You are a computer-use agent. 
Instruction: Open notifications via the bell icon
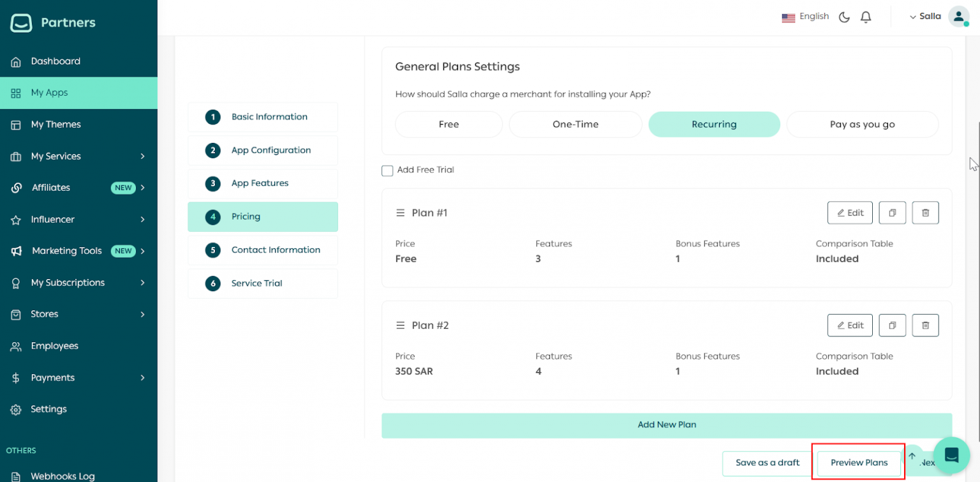(865, 17)
